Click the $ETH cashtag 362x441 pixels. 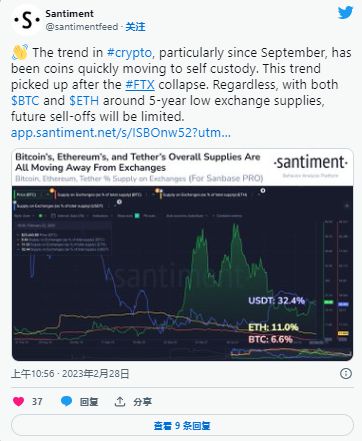[84, 101]
